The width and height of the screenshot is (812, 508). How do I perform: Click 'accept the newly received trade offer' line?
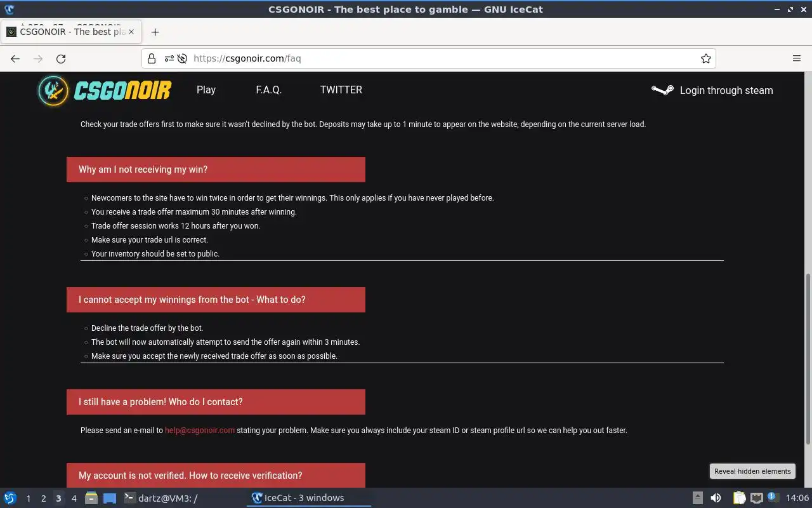pos(214,356)
